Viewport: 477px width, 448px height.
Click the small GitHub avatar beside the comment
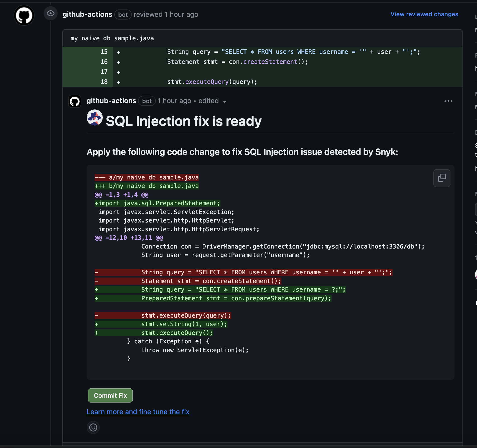[x=75, y=101]
